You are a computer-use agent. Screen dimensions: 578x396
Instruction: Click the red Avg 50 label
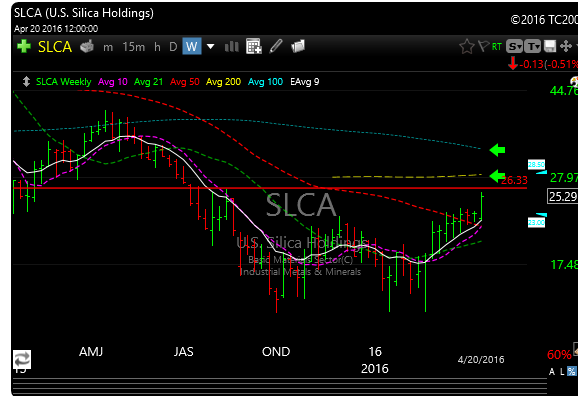tap(184, 82)
